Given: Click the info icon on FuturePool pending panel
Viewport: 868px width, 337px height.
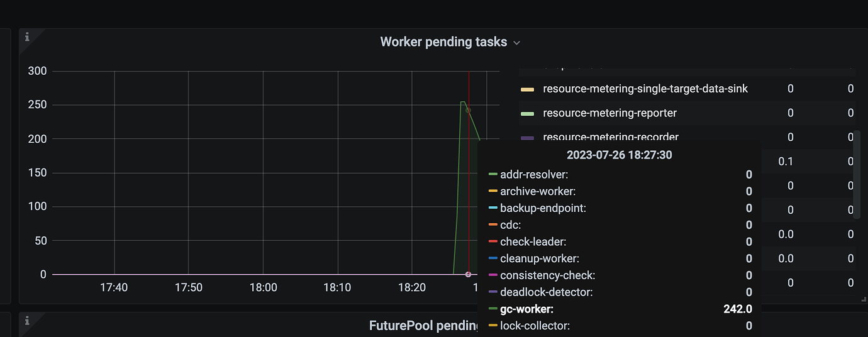Looking at the screenshot, I should (27, 321).
